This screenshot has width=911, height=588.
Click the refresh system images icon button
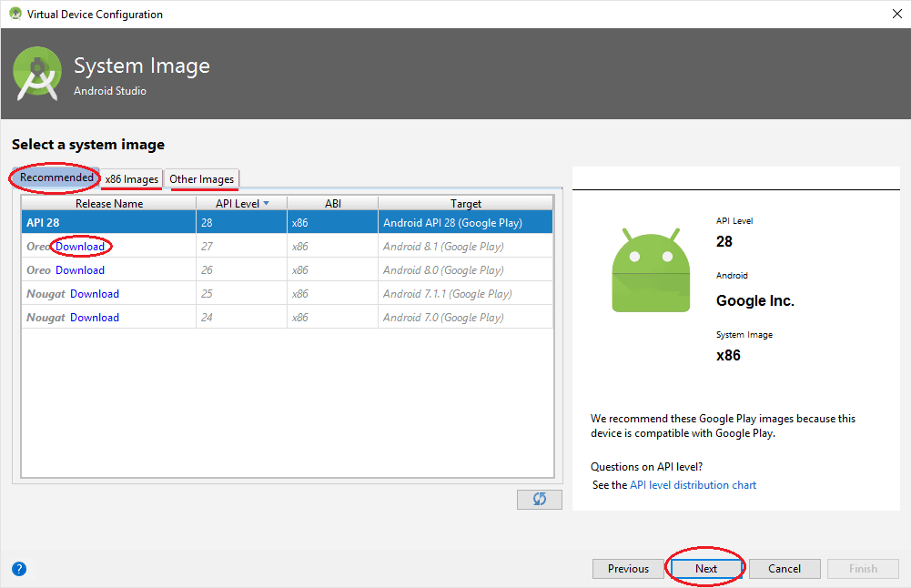(539, 499)
